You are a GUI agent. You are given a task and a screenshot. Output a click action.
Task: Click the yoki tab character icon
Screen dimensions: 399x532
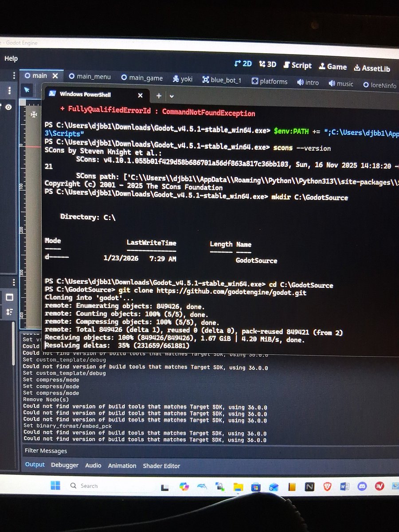[176, 79]
